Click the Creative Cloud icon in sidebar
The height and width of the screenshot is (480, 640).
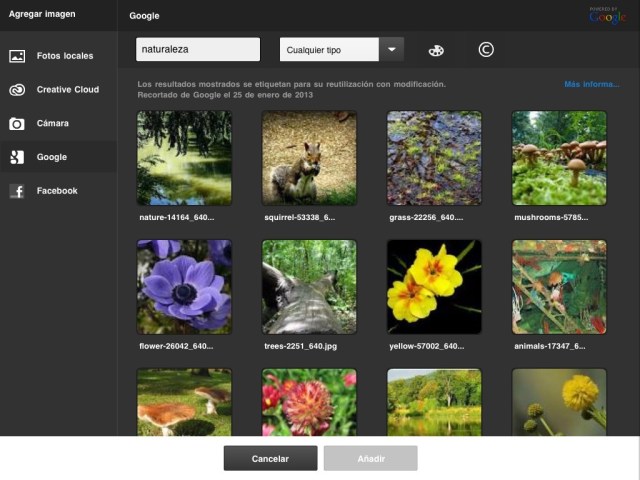click(17, 90)
